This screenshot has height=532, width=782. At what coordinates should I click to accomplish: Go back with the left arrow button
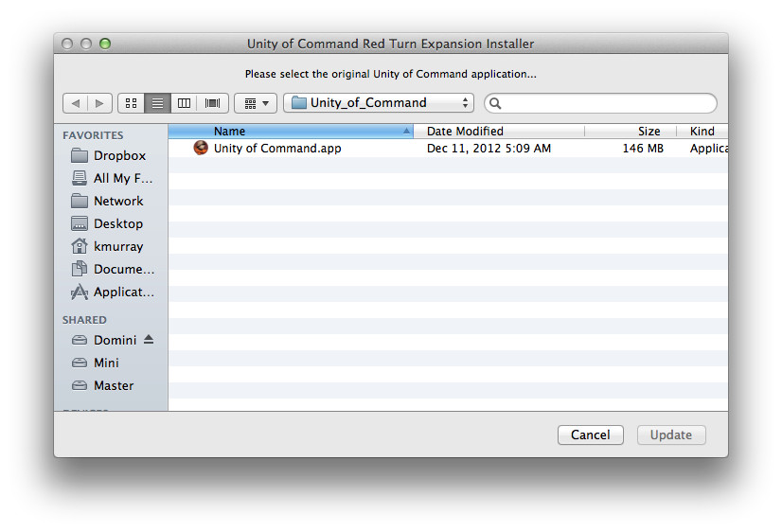[76, 103]
